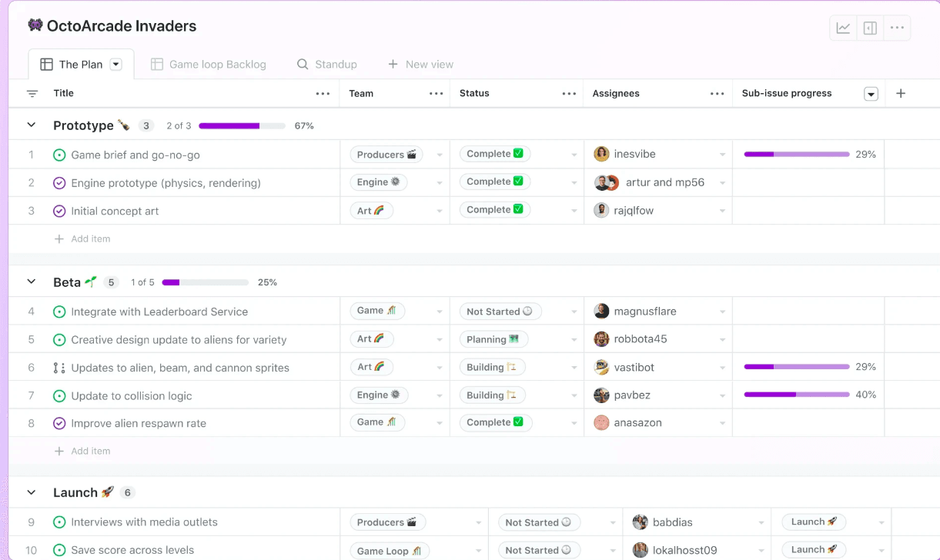Open Status dropdown for Integrate with Leaderboard Service
Viewport: 940px width, 560px height.
pyautogui.click(x=574, y=312)
